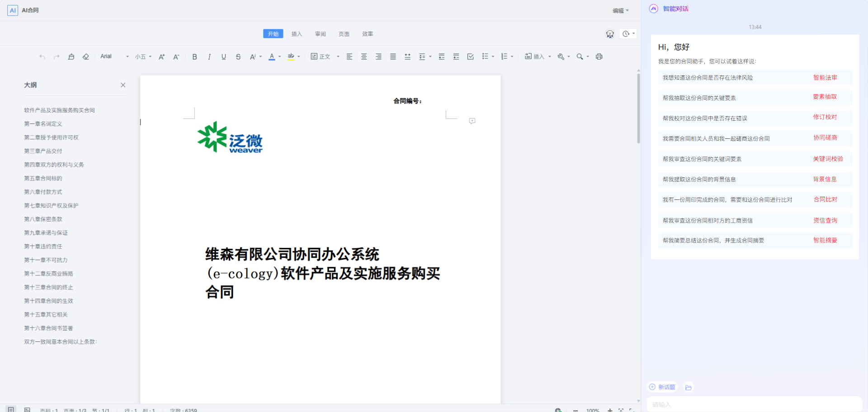
Task: Toggle underline formatting
Action: [223, 57]
